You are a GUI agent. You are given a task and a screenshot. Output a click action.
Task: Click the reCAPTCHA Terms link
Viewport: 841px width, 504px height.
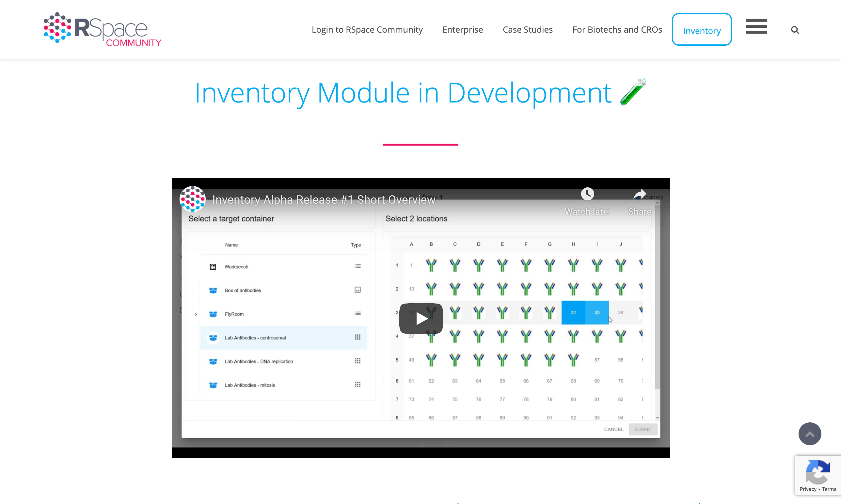pos(829,489)
